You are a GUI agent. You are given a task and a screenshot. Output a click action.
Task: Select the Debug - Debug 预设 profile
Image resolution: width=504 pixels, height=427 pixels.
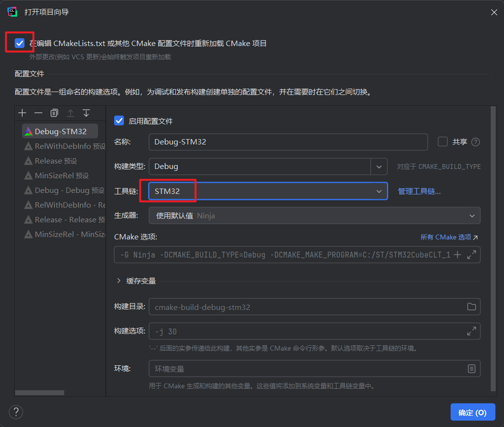tap(64, 190)
